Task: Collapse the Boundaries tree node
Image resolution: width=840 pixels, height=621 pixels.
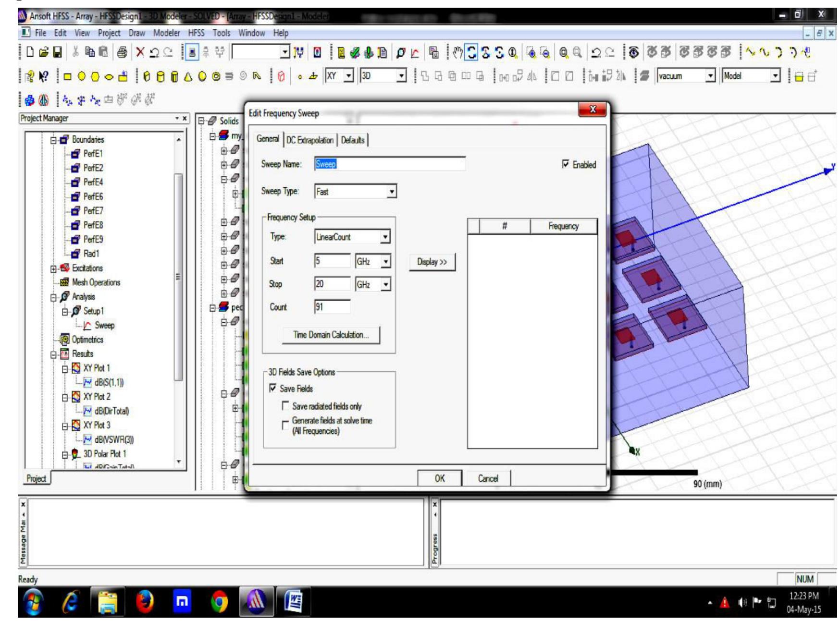Action: coord(54,140)
